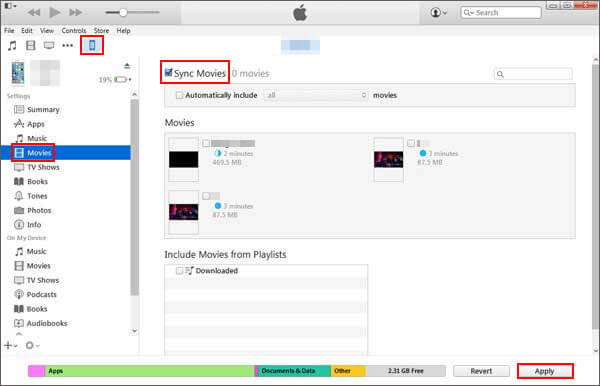Click the Apple logo in the status display
Viewport: 600px width, 386px height.
click(x=300, y=13)
